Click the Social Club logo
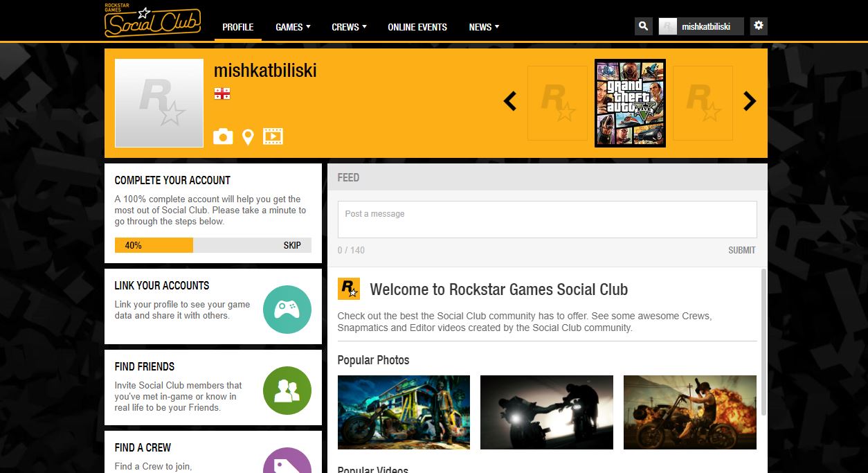The width and height of the screenshot is (868, 473). [152, 21]
